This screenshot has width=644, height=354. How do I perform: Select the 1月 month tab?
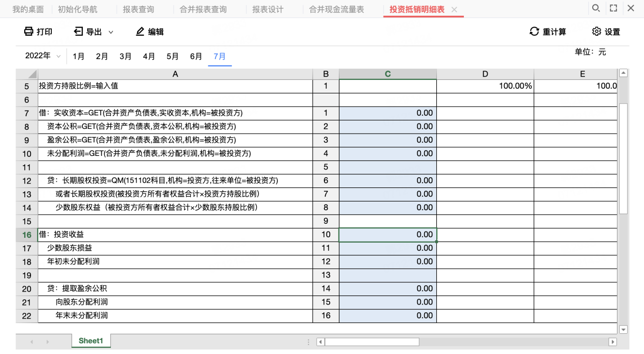[78, 57]
